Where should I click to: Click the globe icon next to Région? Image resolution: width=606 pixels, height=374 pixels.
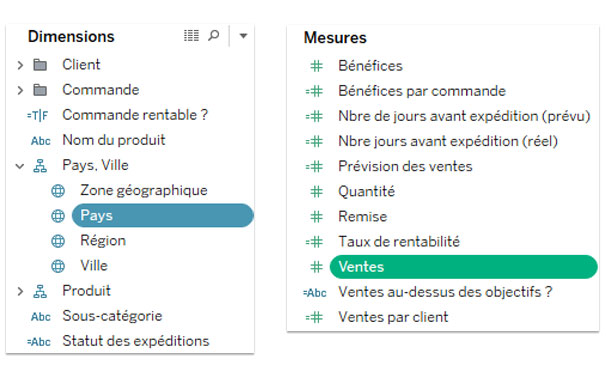[58, 241]
